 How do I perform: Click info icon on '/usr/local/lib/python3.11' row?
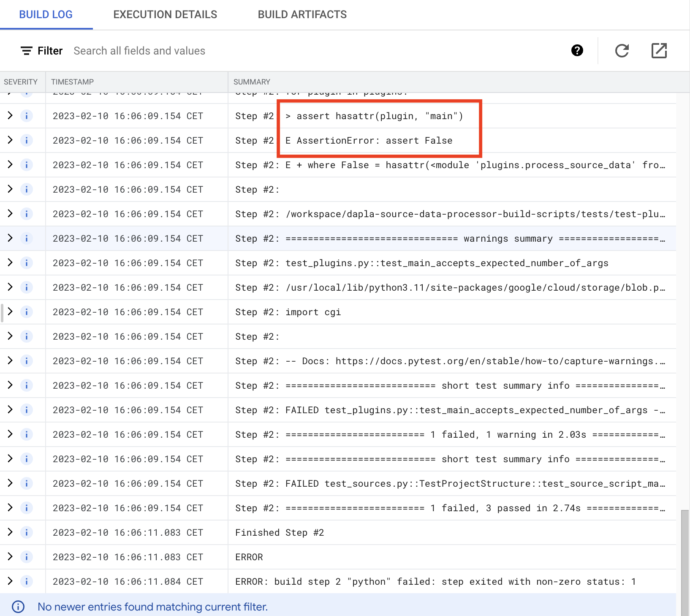[27, 287]
